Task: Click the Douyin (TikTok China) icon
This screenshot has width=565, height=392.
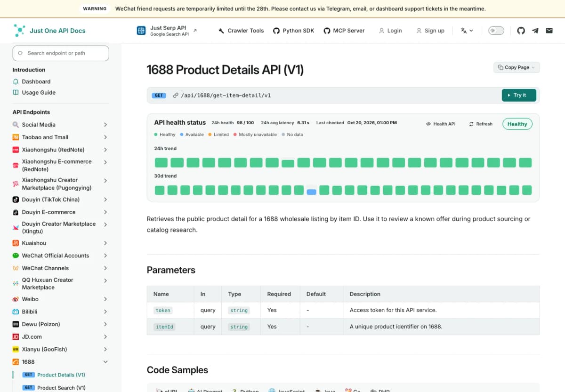Action: pyautogui.click(x=16, y=200)
